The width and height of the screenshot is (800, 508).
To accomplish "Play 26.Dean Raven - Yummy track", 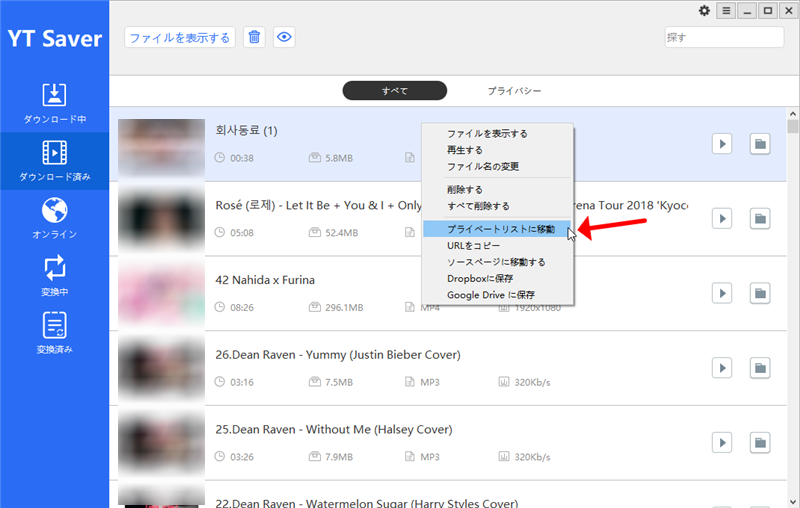I will click(x=722, y=367).
